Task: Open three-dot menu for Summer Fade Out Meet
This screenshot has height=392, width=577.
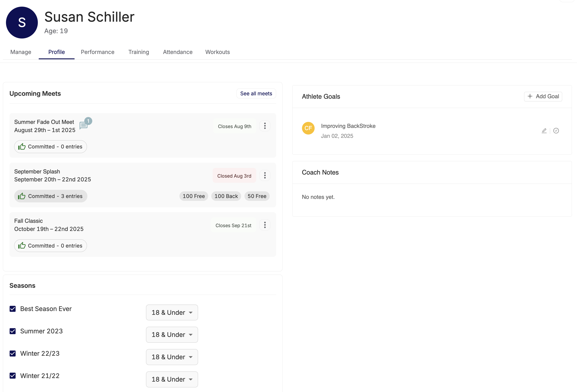Action: pos(265,126)
